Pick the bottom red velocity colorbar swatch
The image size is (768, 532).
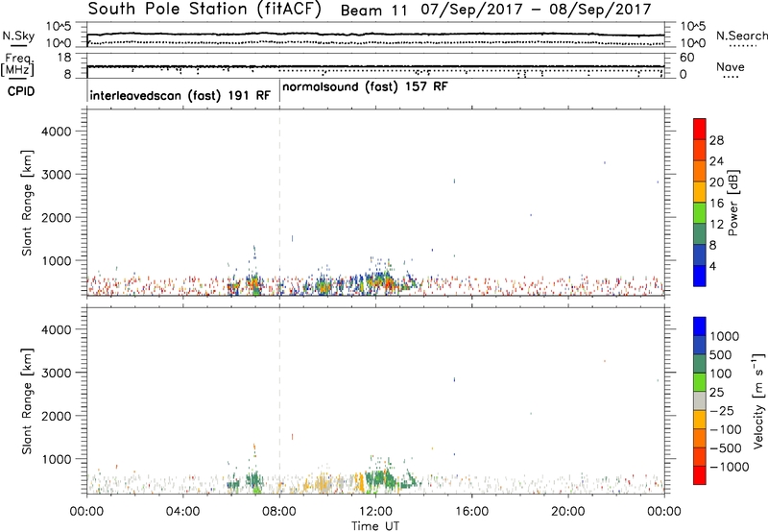point(700,475)
